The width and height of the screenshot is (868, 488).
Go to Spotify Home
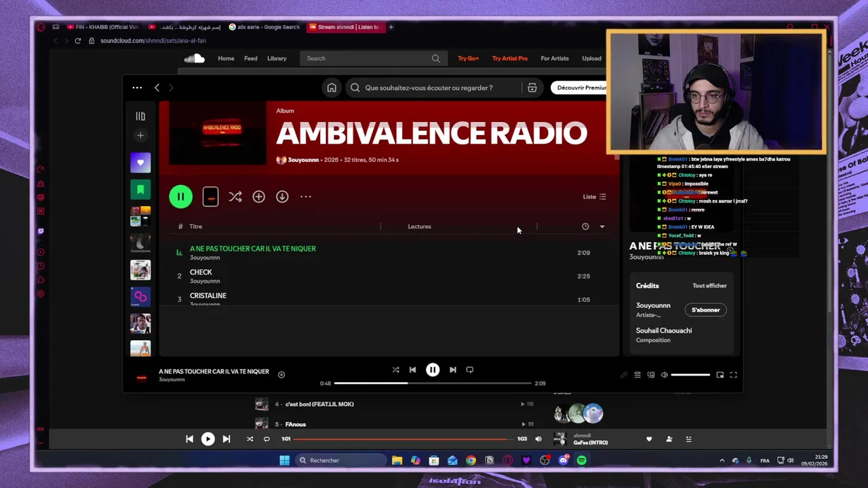(x=332, y=87)
